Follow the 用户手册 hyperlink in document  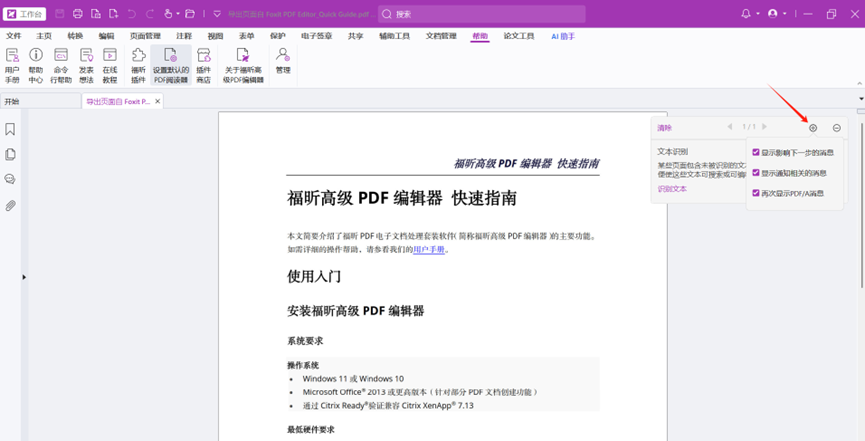[429, 249]
